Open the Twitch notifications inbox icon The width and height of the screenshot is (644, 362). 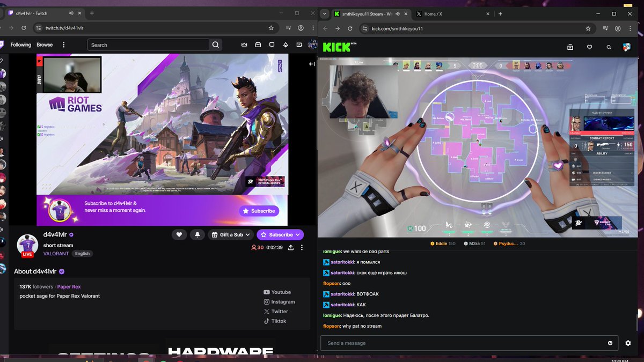tap(258, 45)
